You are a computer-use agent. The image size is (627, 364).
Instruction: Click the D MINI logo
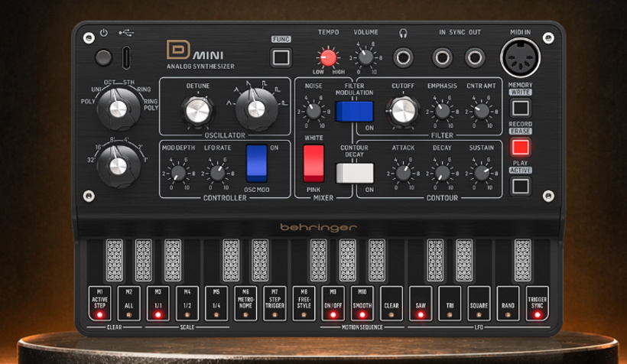tap(196, 50)
